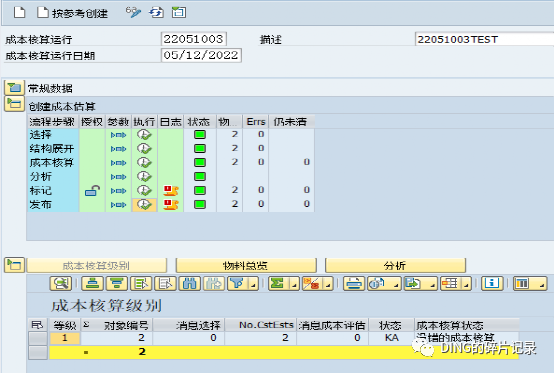
Task: Execute the 结构展开 step
Action: click(x=145, y=149)
